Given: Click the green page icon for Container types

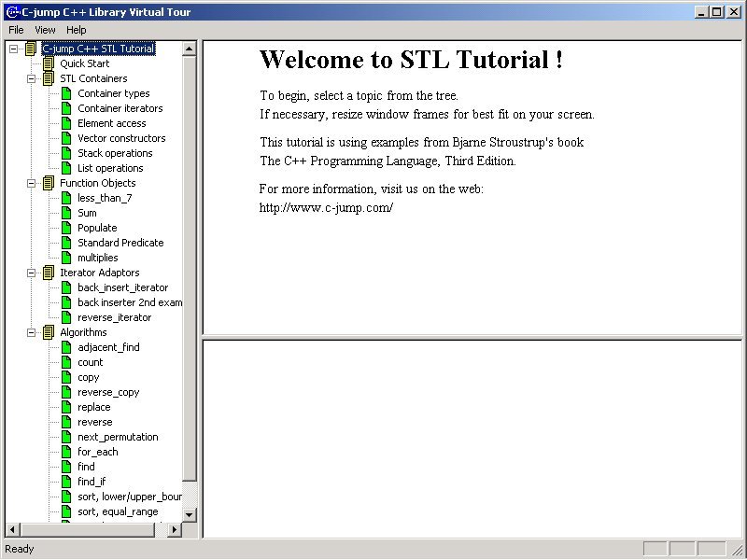Looking at the screenshot, I should click(x=66, y=93).
